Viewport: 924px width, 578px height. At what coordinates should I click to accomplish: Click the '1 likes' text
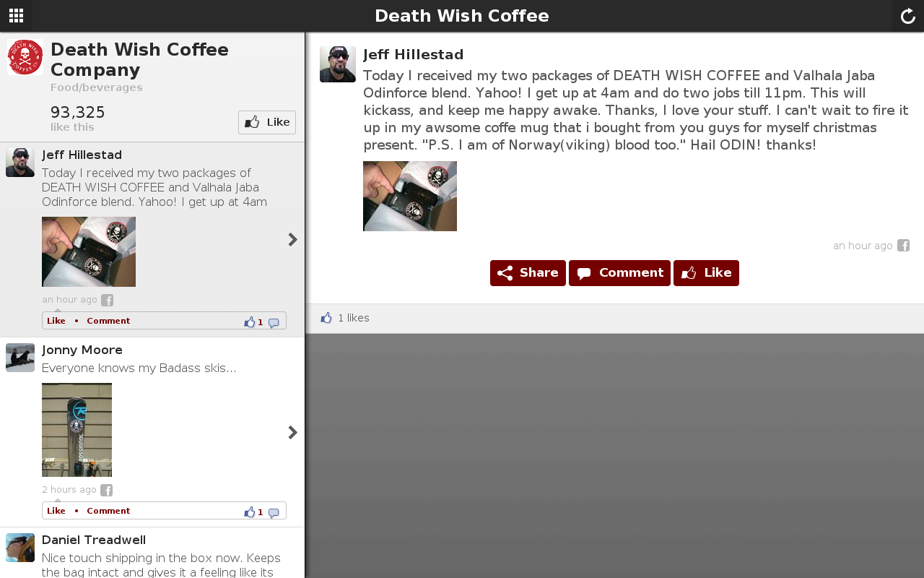(x=354, y=318)
